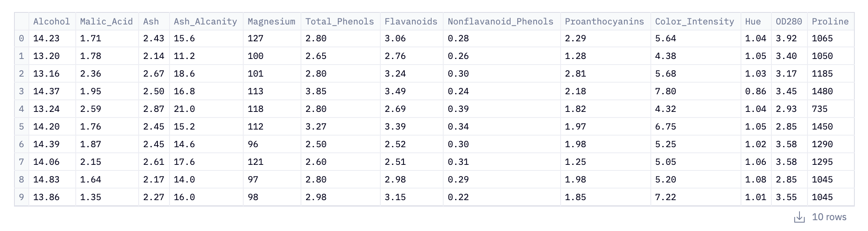Select the Proline column header
The width and height of the screenshot is (868, 231).
click(x=831, y=22)
